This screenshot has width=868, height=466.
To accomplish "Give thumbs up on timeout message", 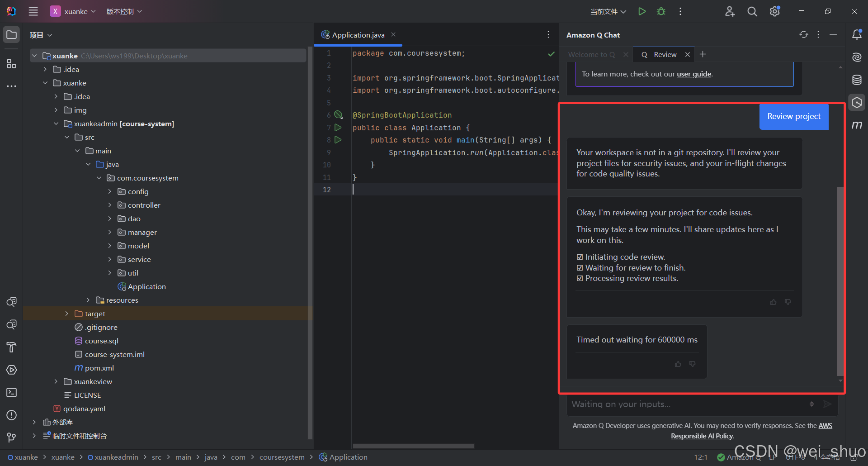I will click(x=678, y=364).
